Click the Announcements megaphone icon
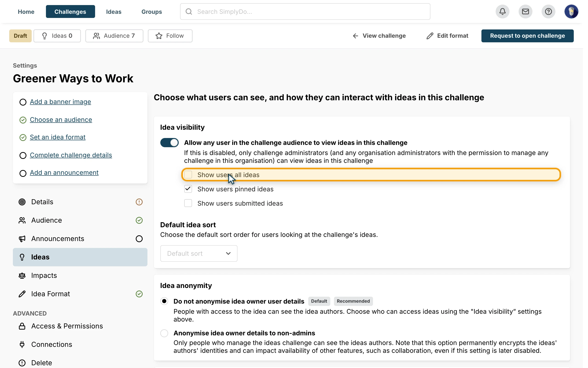588x368 pixels. [x=22, y=239]
